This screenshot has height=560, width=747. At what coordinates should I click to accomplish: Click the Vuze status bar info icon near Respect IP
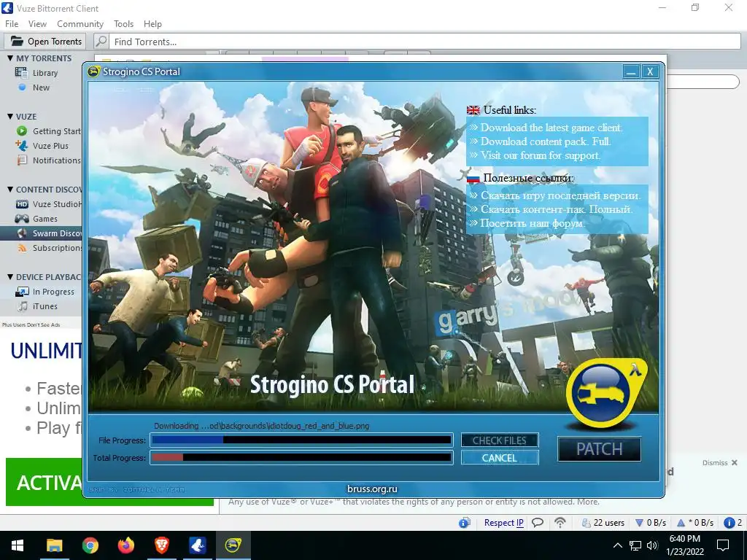coord(465,523)
